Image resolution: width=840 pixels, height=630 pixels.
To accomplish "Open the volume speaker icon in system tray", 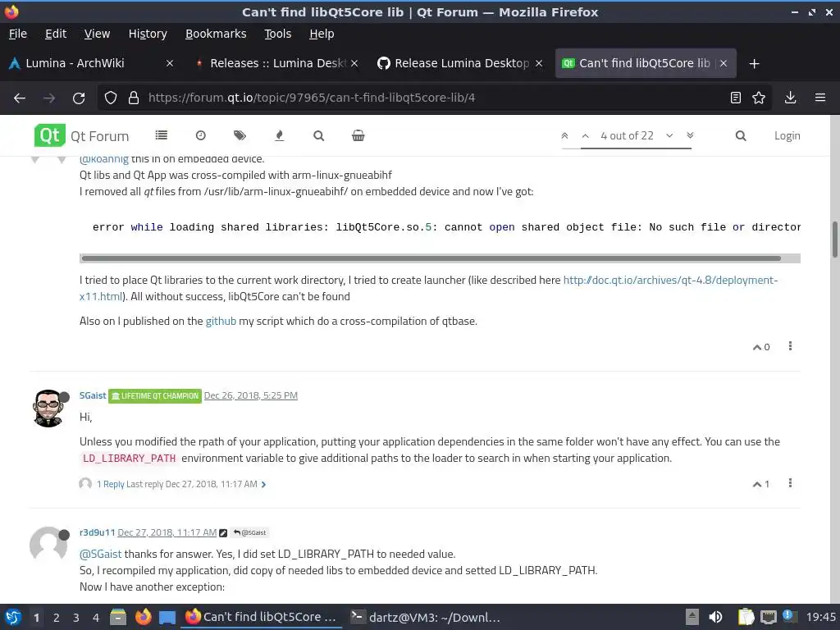I will pyautogui.click(x=715, y=617).
